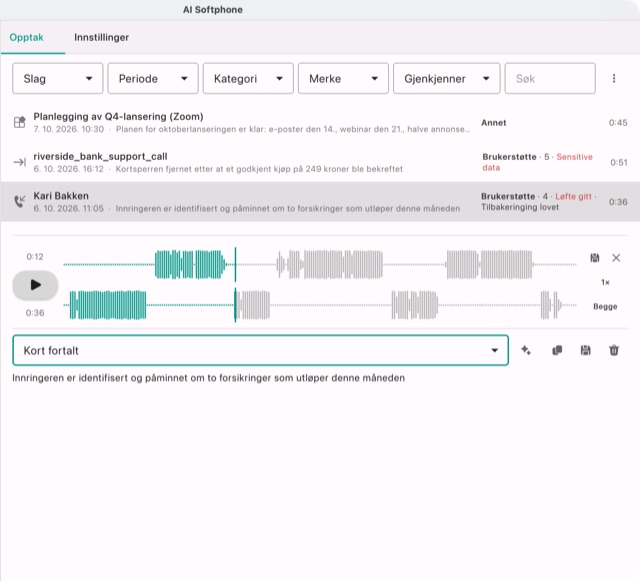Open the three-dot more options menu
640x581 pixels.
[x=613, y=78]
